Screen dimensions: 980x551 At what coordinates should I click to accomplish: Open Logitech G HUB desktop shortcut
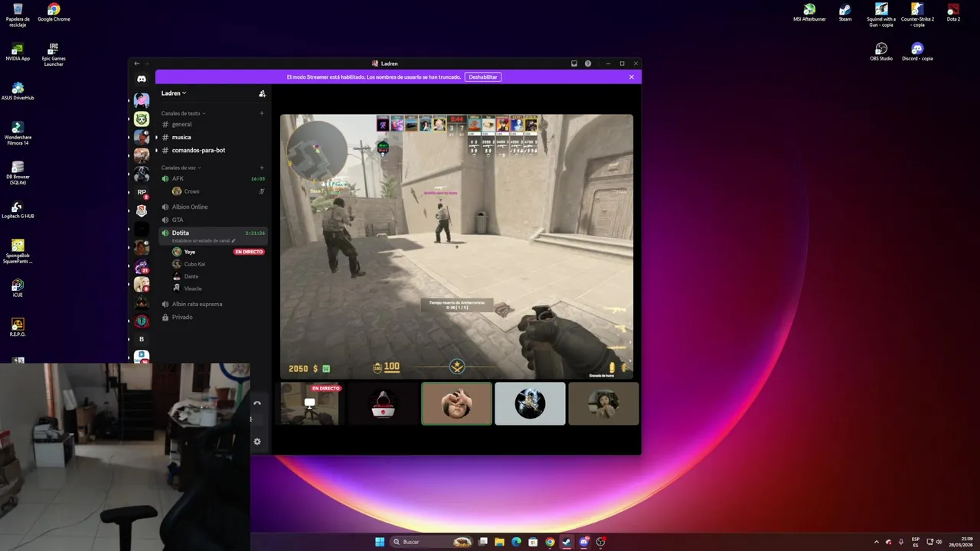(18, 210)
